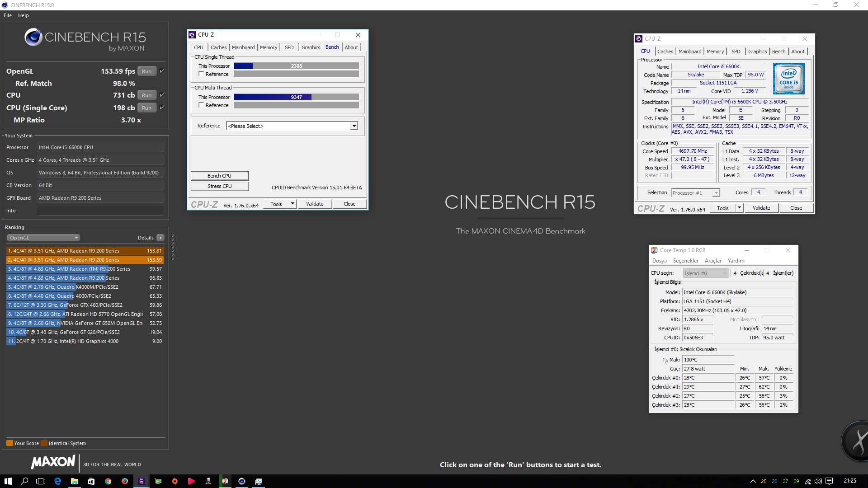Launch Microsoft Edge from taskbar

click(x=58, y=481)
